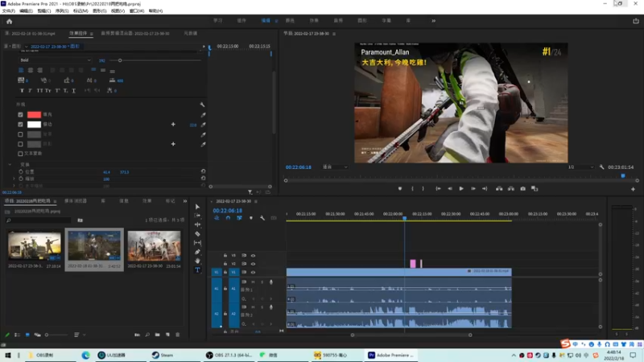Select the Ripple Edit tool

[197, 224]
